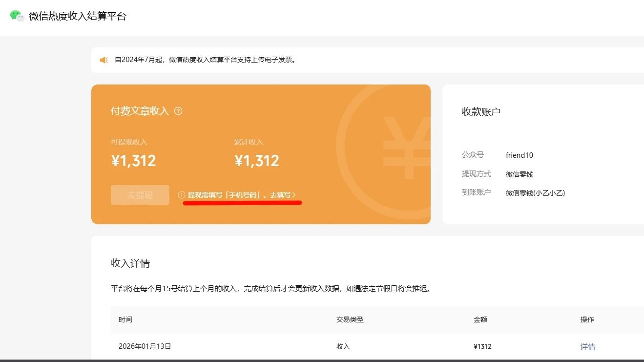Select the friend10 account name
The height and width of the screenshot is (362, 644).
click(519, 155)
